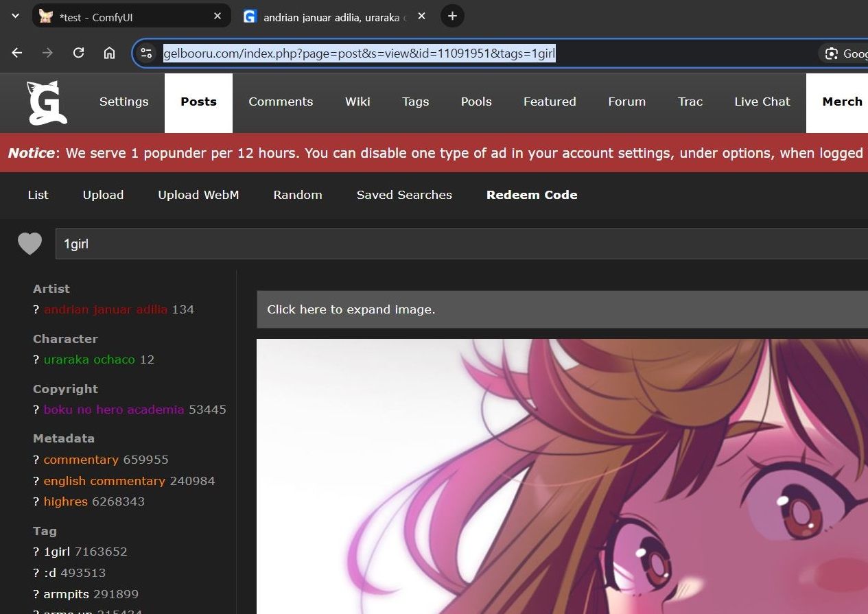Open the Forum page

(x=627, y=102)
